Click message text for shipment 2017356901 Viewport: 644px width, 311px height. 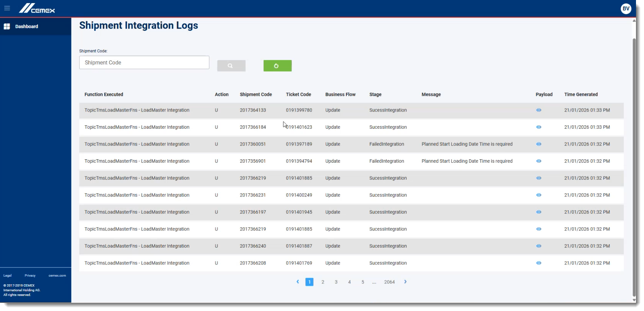click(467, 161)
